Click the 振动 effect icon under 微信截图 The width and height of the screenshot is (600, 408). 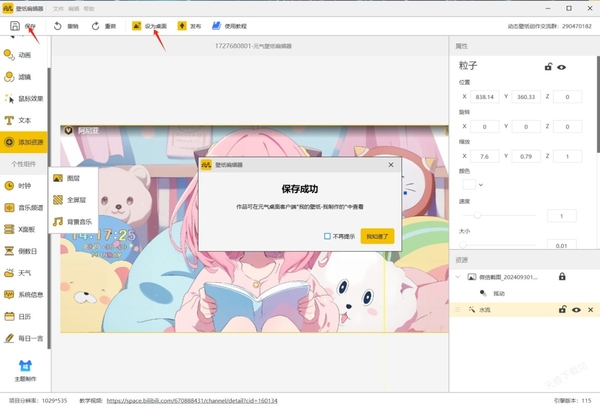483,293
